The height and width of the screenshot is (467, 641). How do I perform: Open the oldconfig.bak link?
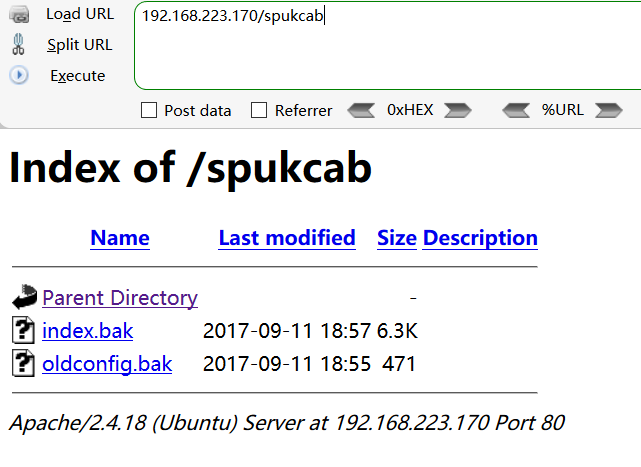[107, 364]
